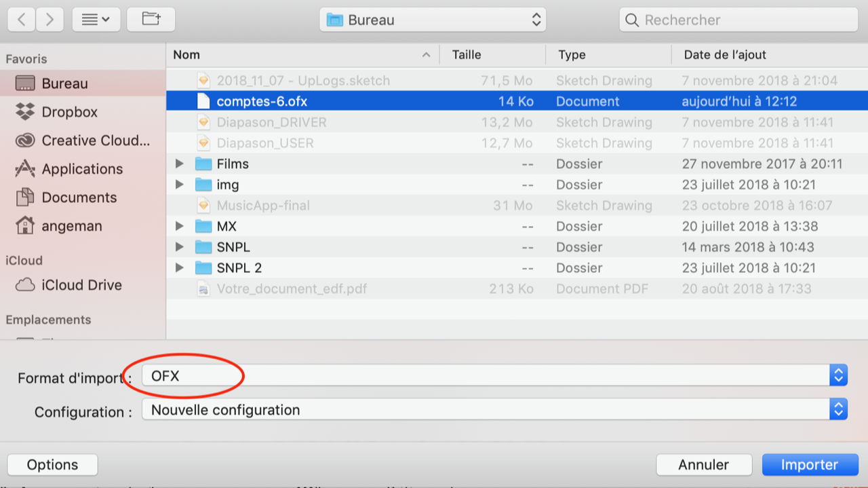Open Documents in the sidebar
This screenshot has width=868, height=488.
[x=82, y=198]
